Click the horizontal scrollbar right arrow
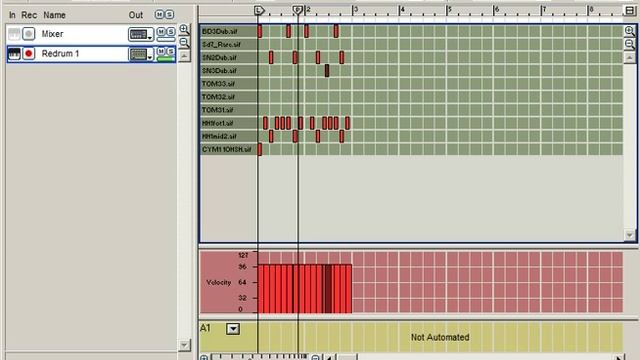640x360 pixels. (619, 358)
